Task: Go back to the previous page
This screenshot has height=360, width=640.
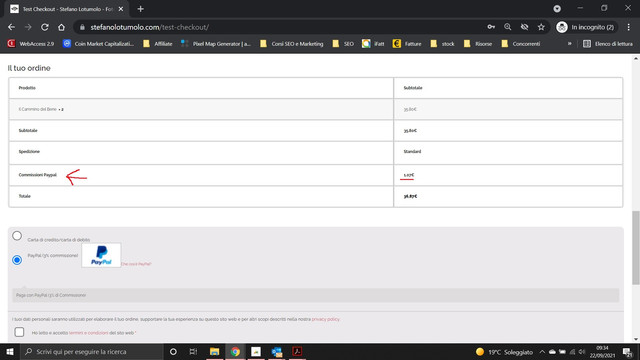Action: click(11, 27)
